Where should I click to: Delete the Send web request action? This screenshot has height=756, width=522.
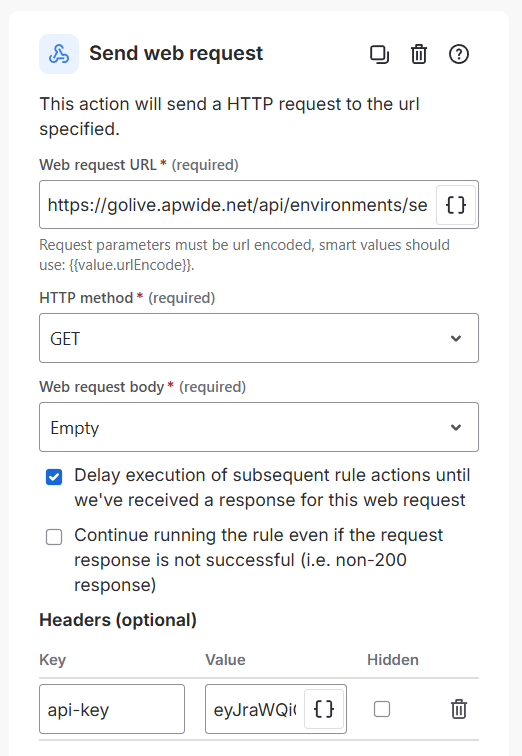419,54
